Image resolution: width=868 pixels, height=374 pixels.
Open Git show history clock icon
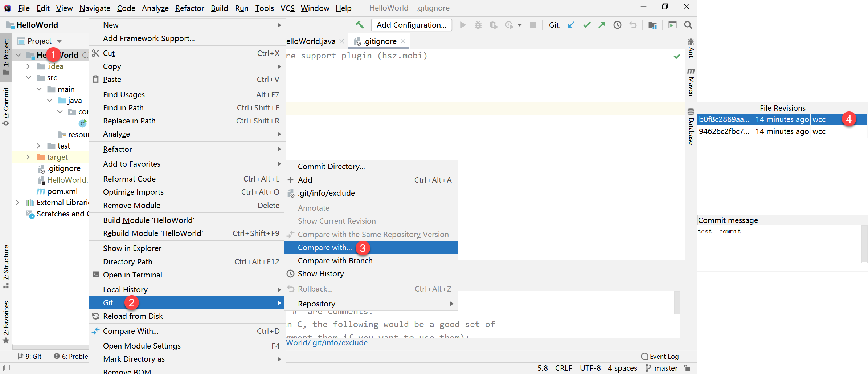(617, 25)
